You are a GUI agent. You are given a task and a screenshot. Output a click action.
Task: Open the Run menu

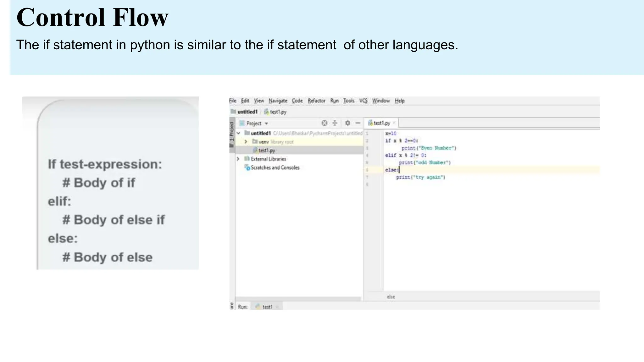coord(334,101)
